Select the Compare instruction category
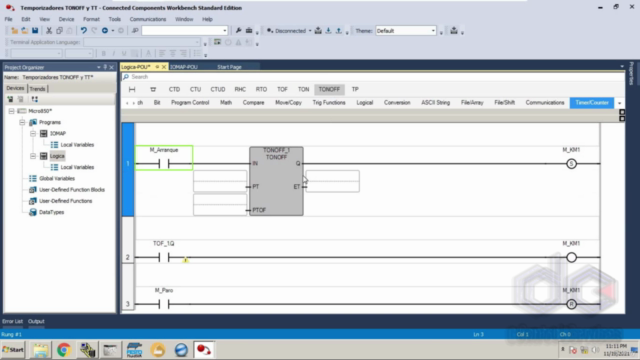The width and height of the screenshot is (640, 360). pos(253,103)
